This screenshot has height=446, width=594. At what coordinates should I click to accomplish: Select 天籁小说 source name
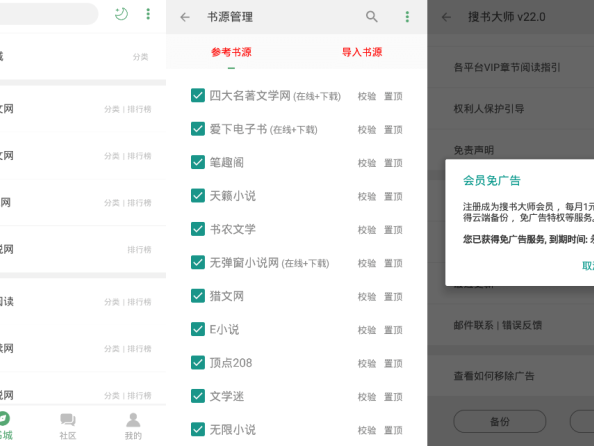click(233, 196)
